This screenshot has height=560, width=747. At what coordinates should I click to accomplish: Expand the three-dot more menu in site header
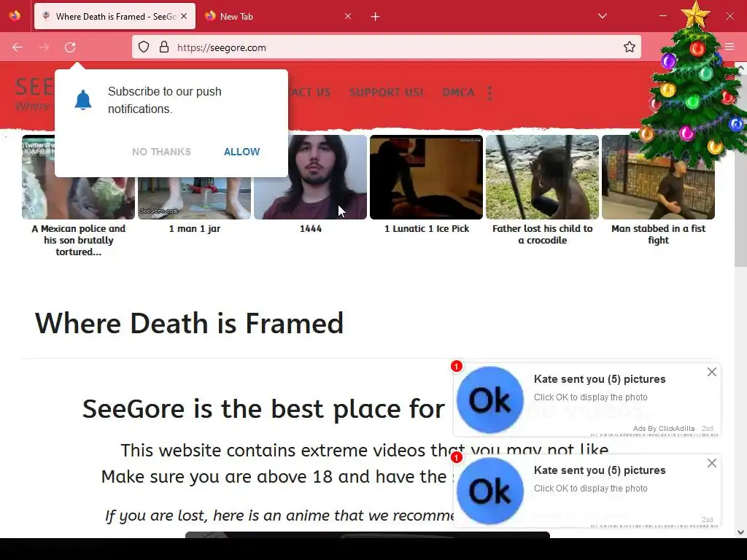click(489, 93)
